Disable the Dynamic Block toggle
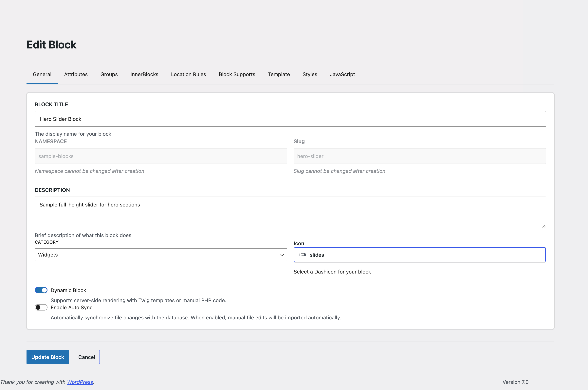The height and width of the screenshot is (390, 588). pyautogui.click(x=41, y=290)
